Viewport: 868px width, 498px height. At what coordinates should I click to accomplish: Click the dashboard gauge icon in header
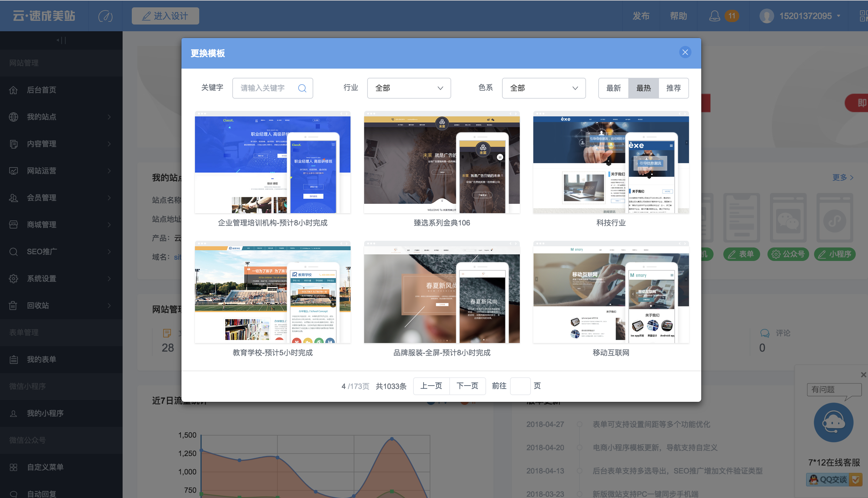point(105,16)
